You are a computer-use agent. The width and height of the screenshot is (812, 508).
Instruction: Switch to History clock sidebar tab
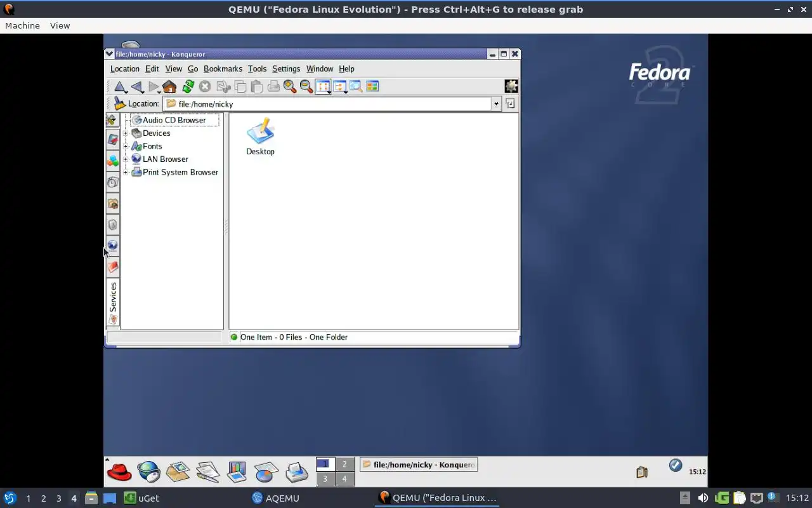pos(112,182)
